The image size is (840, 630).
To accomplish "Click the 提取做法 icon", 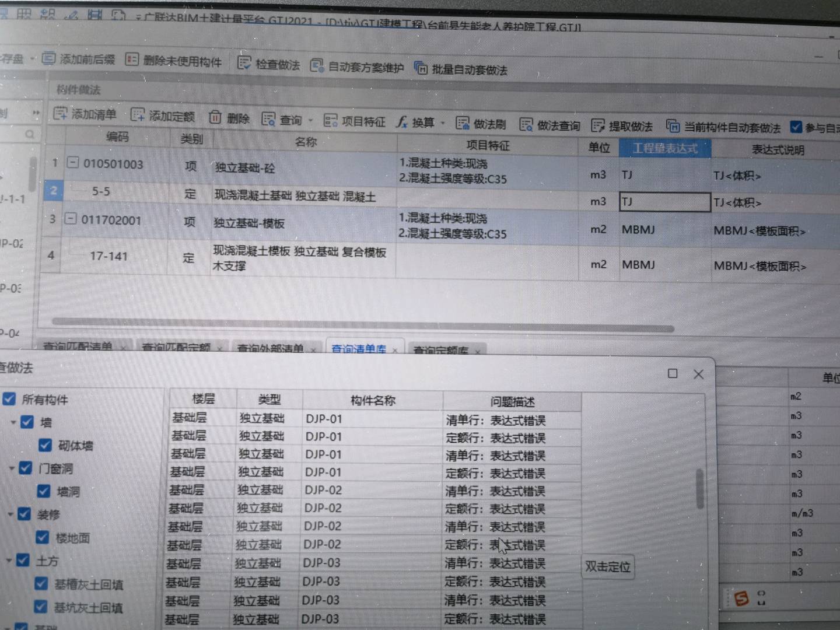I will 598,125.
